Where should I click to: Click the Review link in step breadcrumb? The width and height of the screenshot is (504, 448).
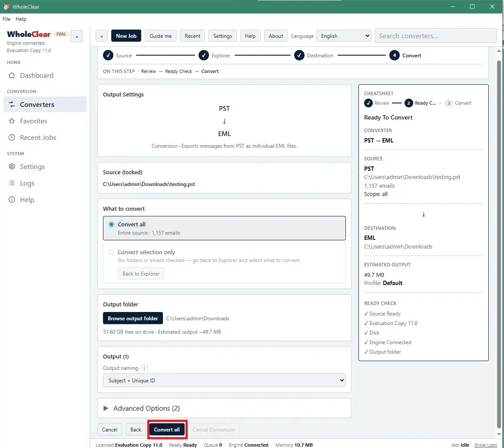(x=149, y=71)
